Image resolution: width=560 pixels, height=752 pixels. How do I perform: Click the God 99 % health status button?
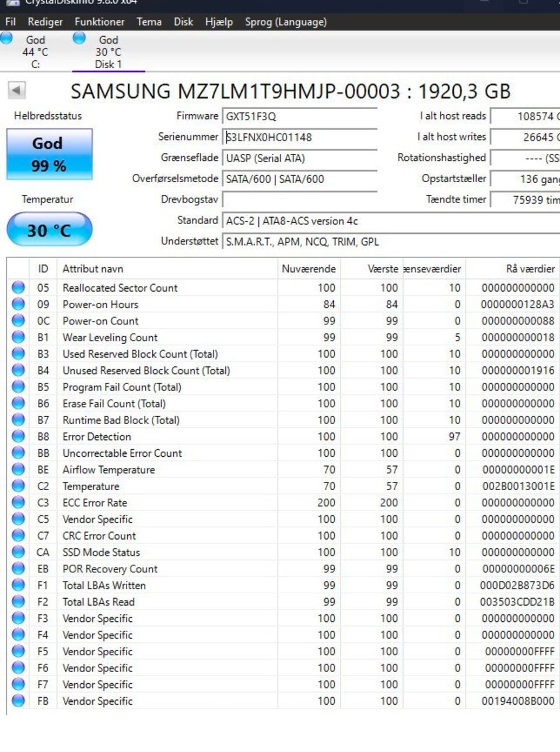[49, 154]
